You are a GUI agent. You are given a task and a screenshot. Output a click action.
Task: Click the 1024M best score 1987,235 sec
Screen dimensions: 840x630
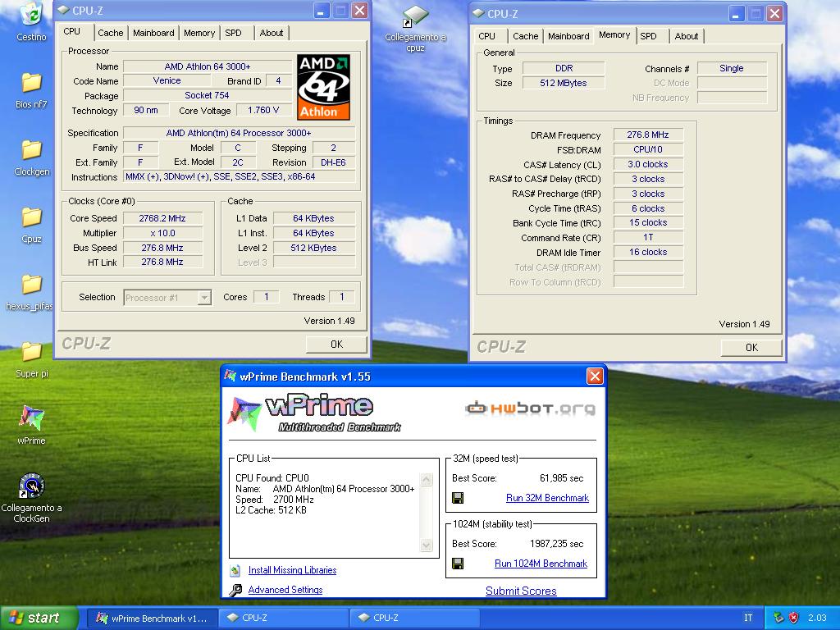[556, 544]
